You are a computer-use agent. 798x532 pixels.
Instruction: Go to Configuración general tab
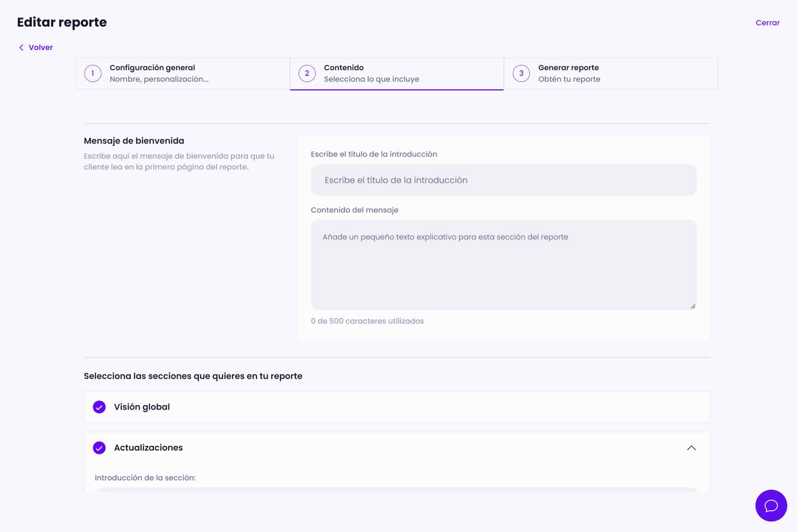pos(182,73)
